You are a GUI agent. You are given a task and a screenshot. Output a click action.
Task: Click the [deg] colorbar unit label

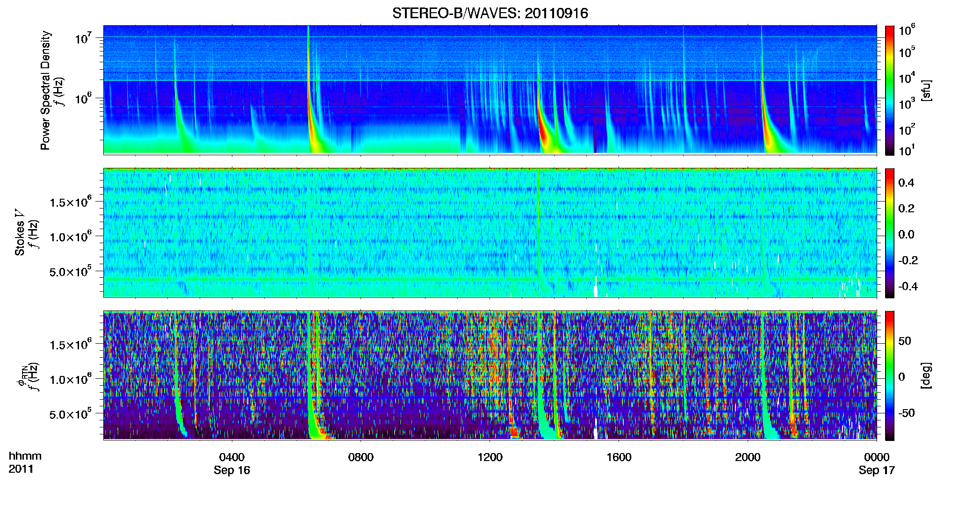tap(926, 375)
